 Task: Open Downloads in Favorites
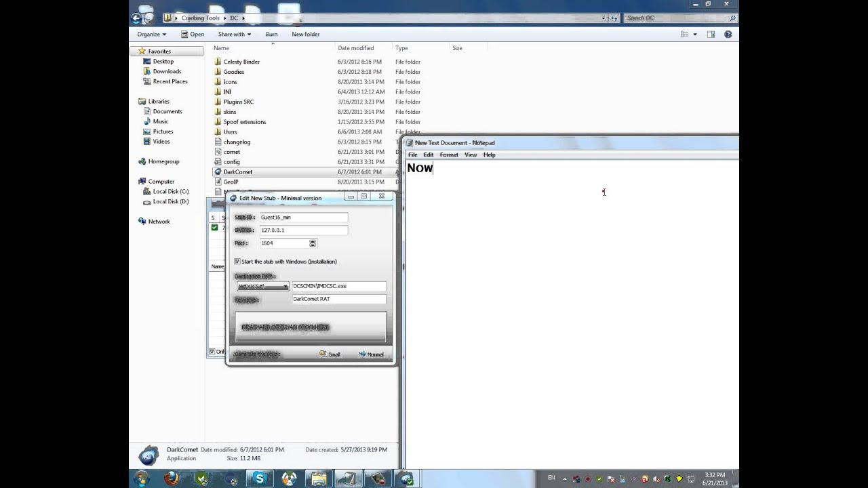pos(162,71)
